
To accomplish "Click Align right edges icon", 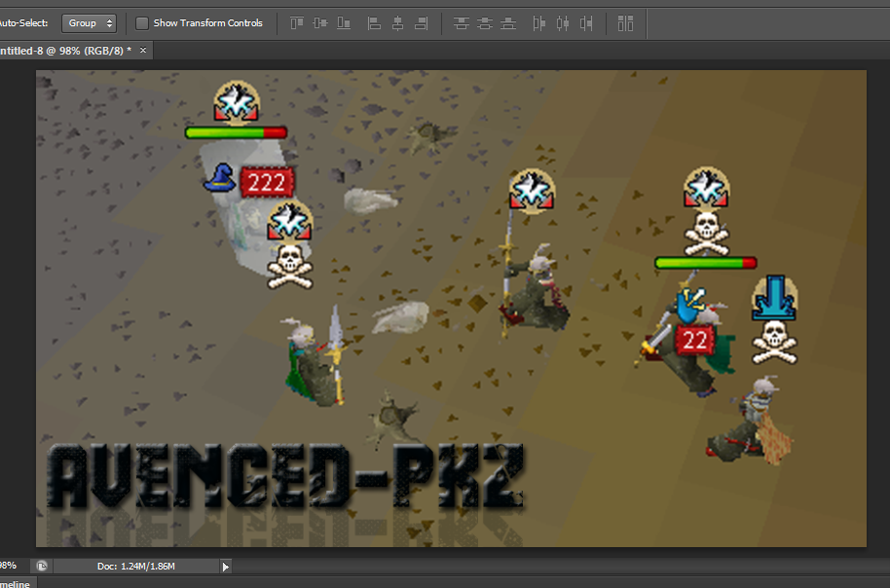I will coord(422,23).
